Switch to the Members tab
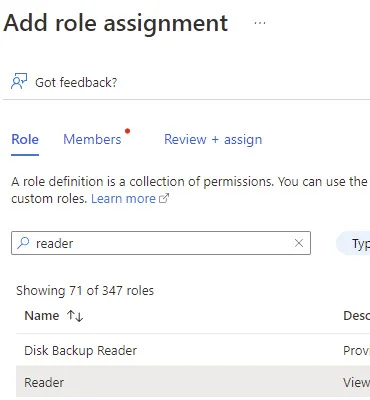This screenshot has width=370, height=400. click(92, 139)
